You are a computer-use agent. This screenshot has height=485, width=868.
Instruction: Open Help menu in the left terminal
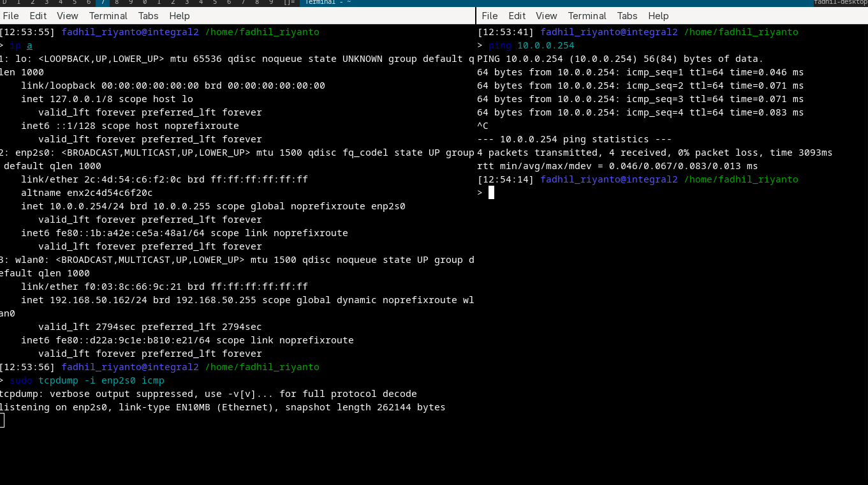click(179, 15)
